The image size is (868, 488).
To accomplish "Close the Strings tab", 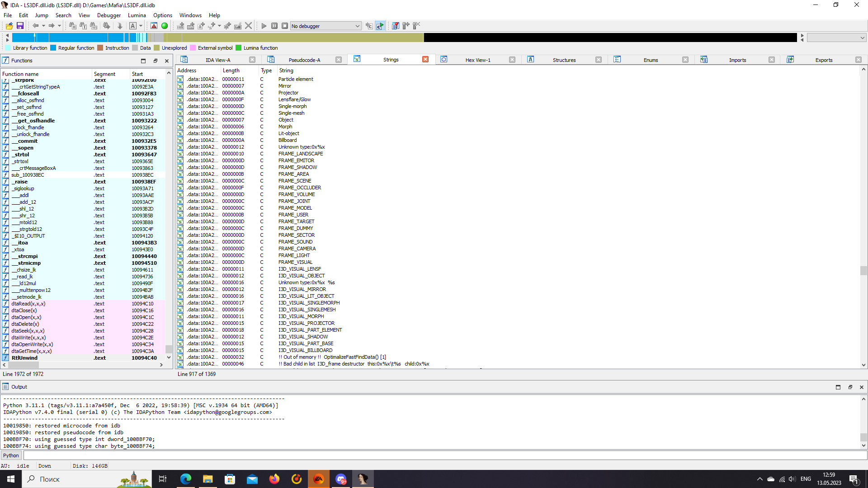I will point(425,59).
